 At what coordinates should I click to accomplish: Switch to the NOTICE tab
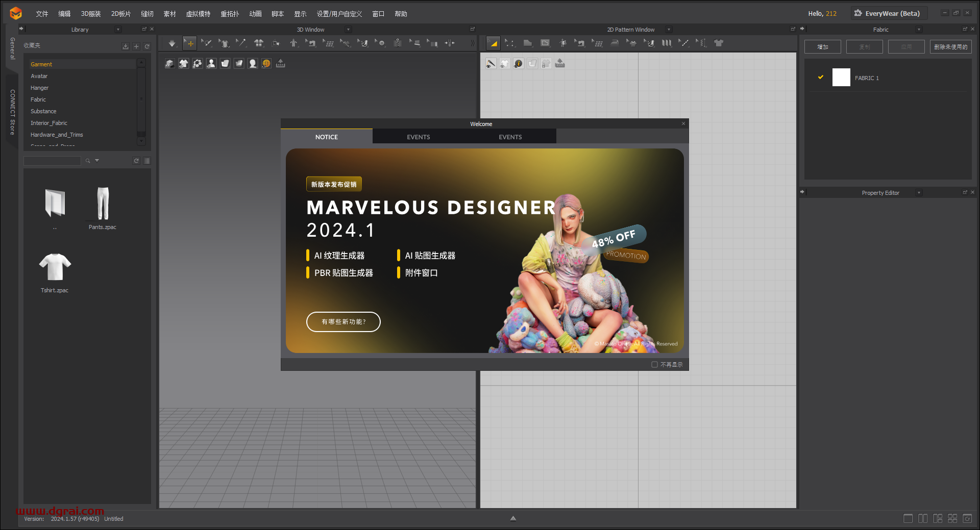pyautogui.click(x=327, y=137)
